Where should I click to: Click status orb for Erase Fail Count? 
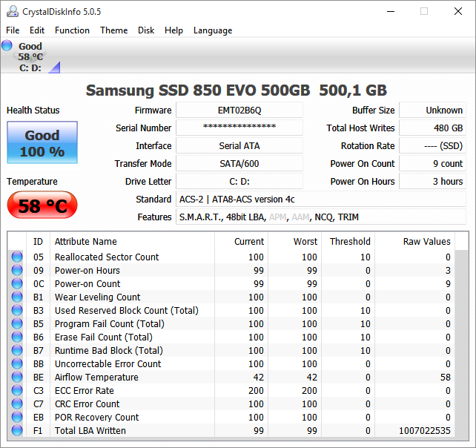17,337
